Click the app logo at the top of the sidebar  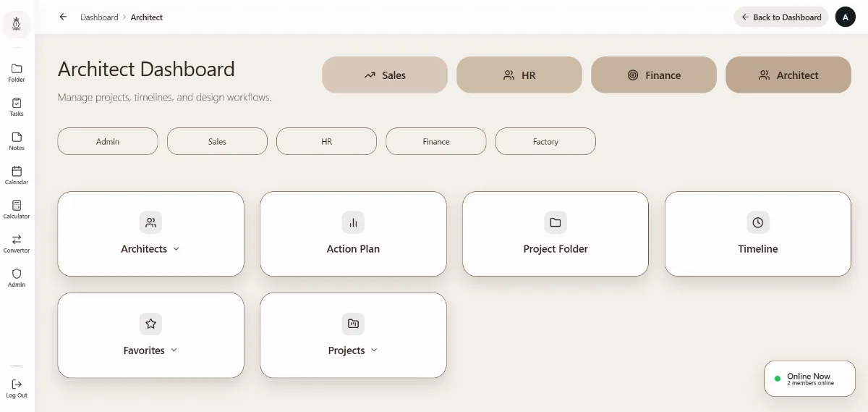click(x=17, y=25)
